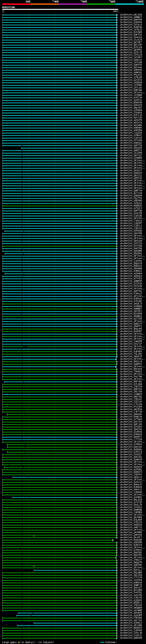Click hit label UniRef100_B3TLK9
146x644 pixels.
coord(131,47)
